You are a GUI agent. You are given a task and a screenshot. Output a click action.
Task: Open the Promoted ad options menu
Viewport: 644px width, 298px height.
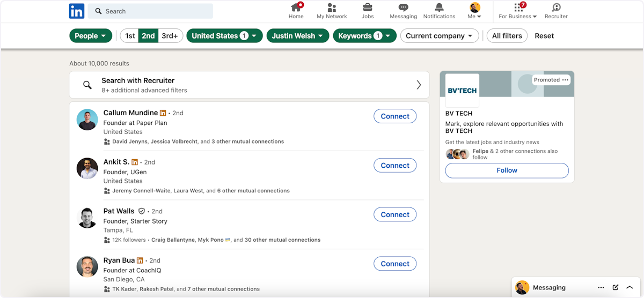point(565,80)
